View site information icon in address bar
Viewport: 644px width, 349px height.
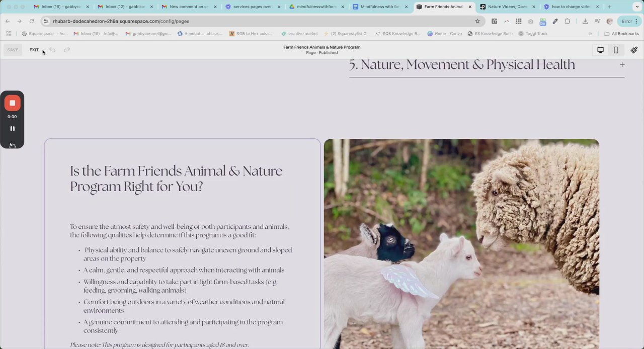click(x=46, y=21)
